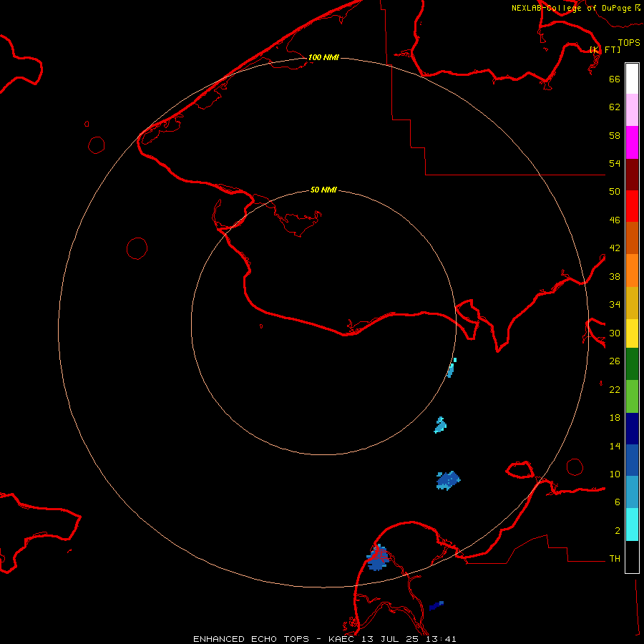The height and width of the screenshot is (644, 644).
Task: Click the cyan echo on the 50 NMI ring
Action: tap(452, 368)
